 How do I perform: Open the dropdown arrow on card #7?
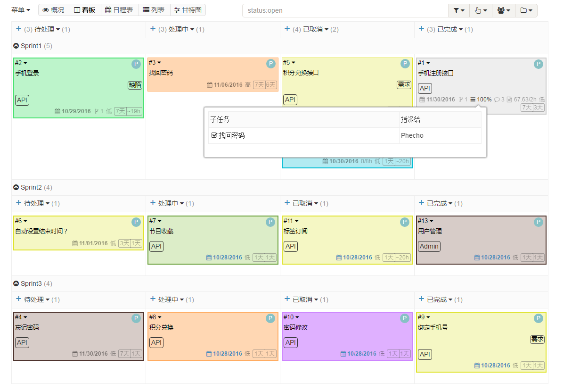160,221
